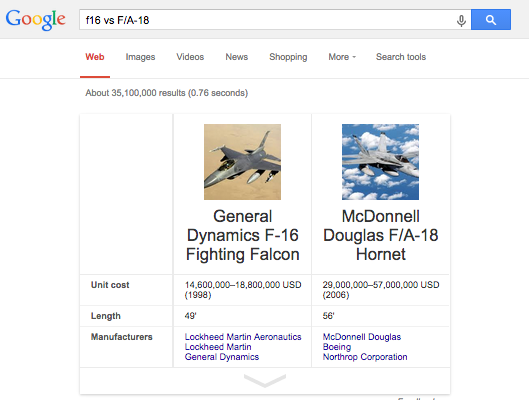Click the blue search magnifier button

click(x=491, y=20)
